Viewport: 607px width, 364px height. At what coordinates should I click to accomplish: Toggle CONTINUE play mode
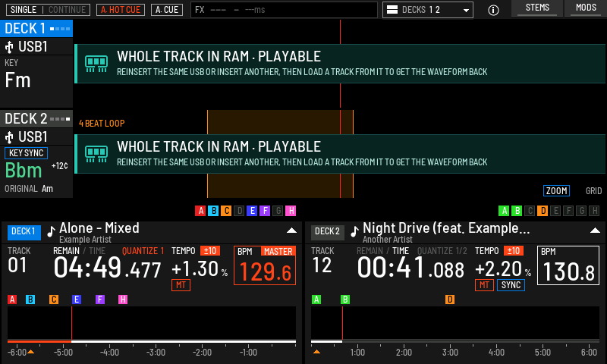tap(67, 10)
